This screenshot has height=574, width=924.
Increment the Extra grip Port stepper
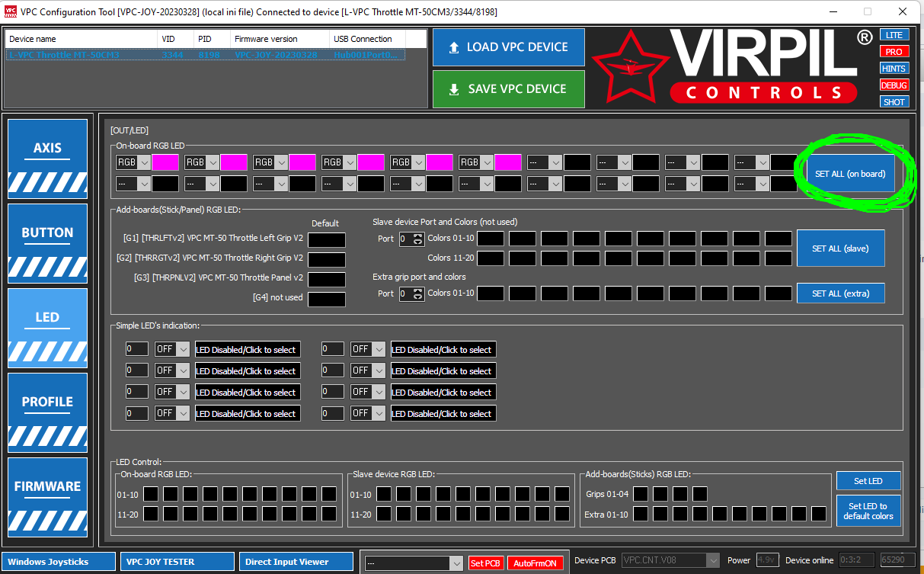pos(417,290)
